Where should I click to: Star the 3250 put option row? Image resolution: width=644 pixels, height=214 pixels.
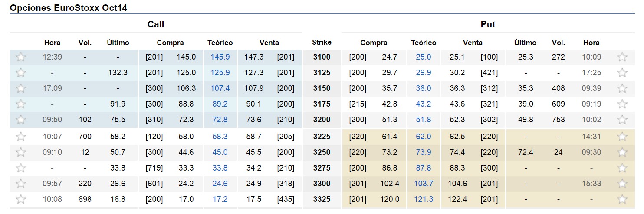(622, 152)
